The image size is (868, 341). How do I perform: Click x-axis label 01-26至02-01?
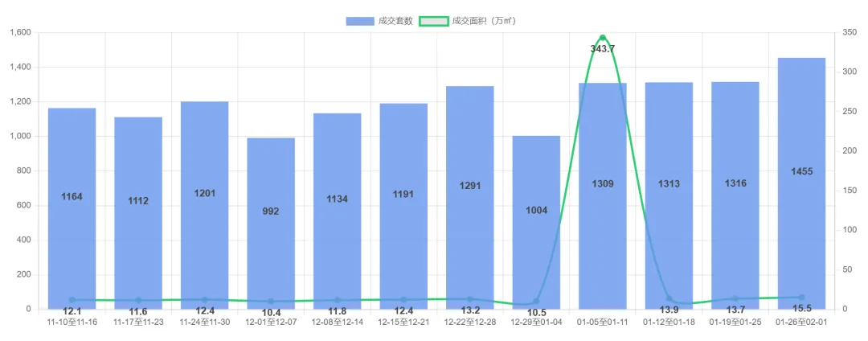coord(801,323)
